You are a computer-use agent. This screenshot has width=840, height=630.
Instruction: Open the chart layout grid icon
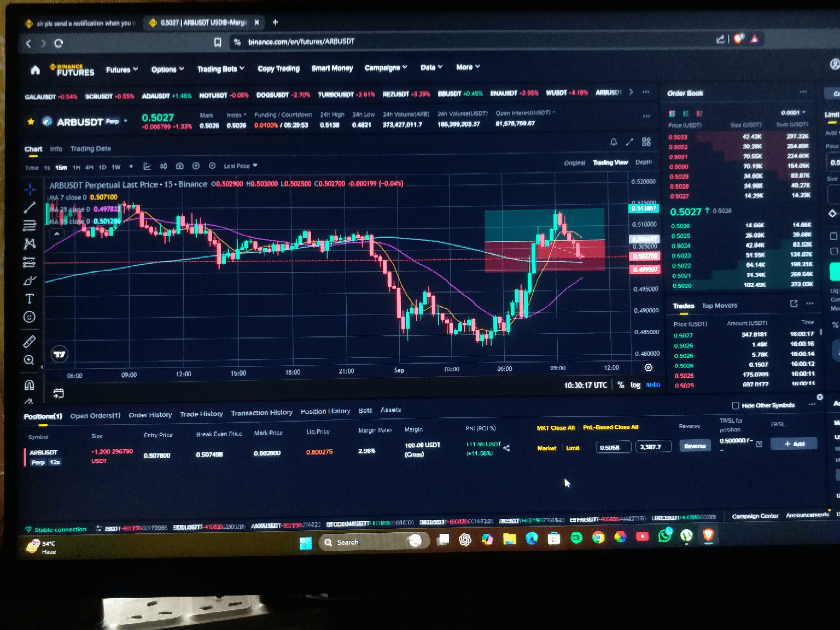[x=646, y=142]
